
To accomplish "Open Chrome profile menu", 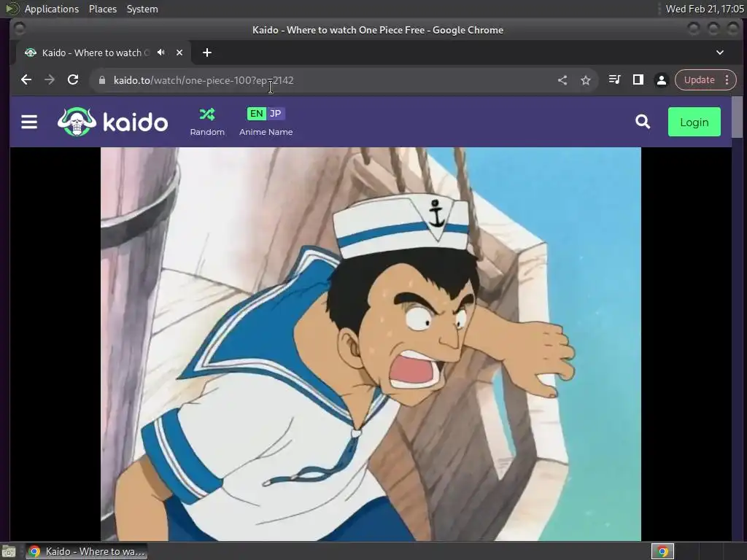I will [661, 80].
